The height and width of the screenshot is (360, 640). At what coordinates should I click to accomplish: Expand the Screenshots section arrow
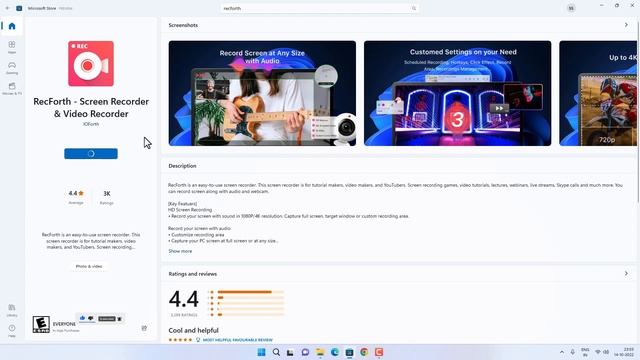(x=626, y=25)
